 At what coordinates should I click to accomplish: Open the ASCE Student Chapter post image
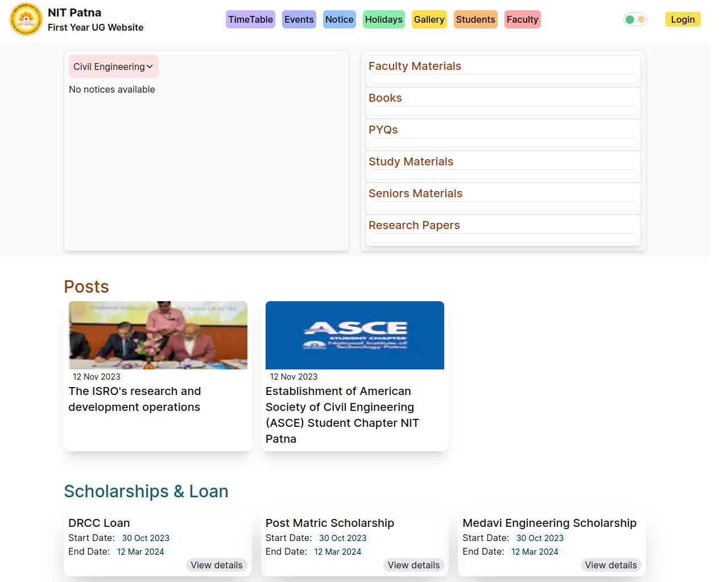(x=355, y=335)
